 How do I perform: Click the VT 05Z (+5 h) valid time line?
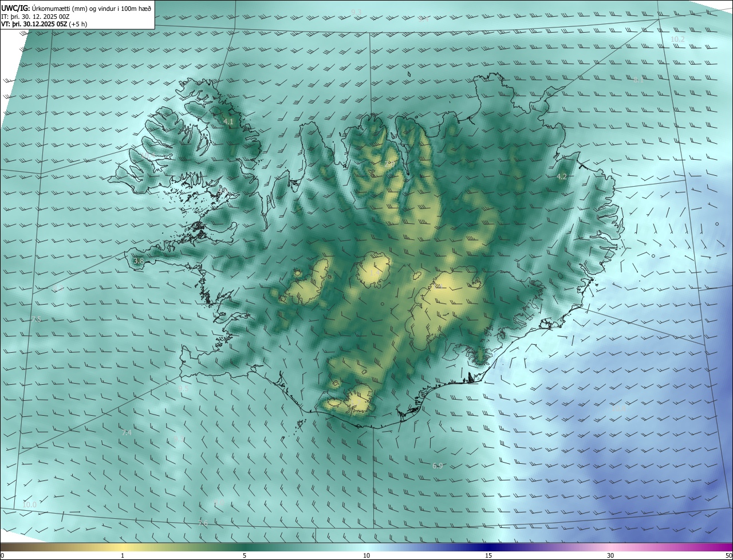coord(44,24)
